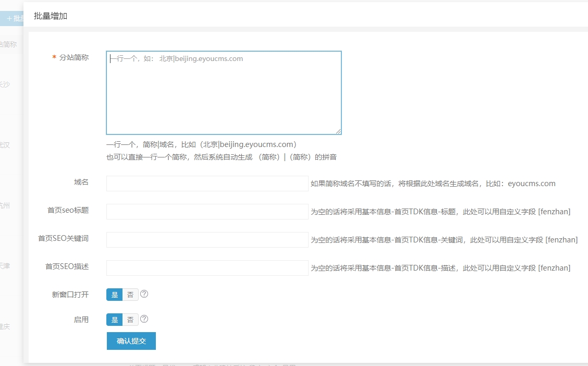The height and width of the screenshot is (366, 588).
Task: Set 新窗口打开 to 否
Action: [130, 295]
